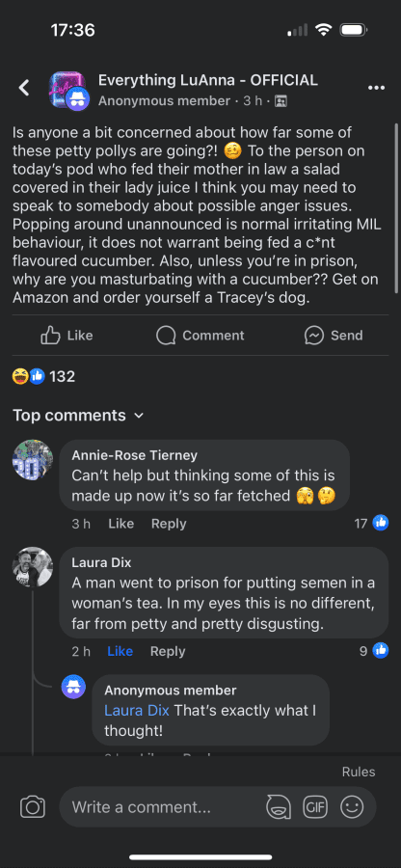Screen dimensions: 401x868
Task: Tap the like reaction on Annie-Rose's comment
Action: (381, 523)
